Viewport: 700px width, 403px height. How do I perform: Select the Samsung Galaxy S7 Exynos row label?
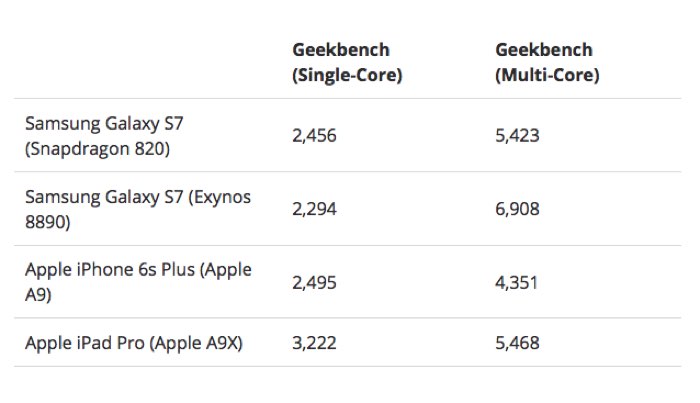pyautogui.click(x=138, y=209)
